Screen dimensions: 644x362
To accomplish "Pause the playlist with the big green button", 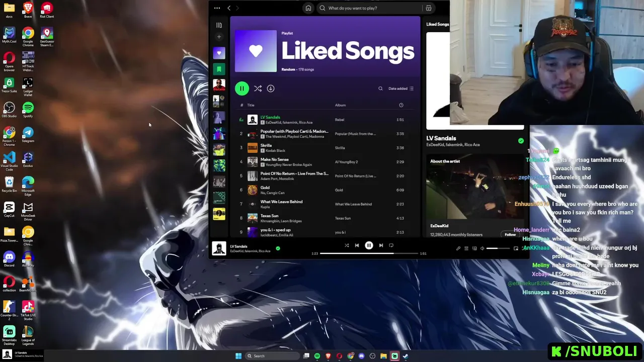I will point(242,88).
